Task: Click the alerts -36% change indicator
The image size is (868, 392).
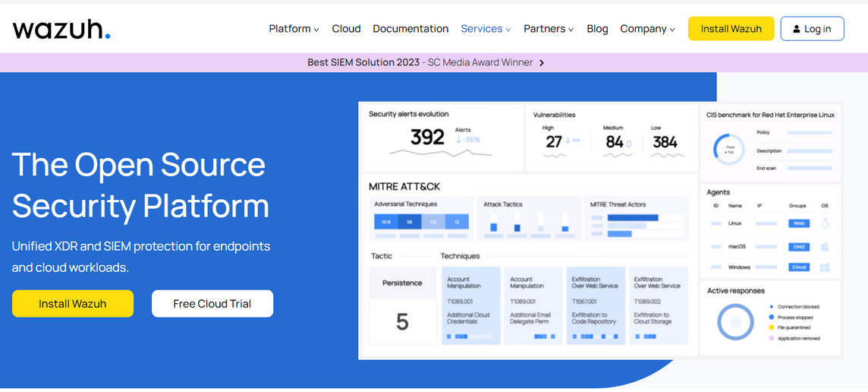Action: (x=468, y=139)
